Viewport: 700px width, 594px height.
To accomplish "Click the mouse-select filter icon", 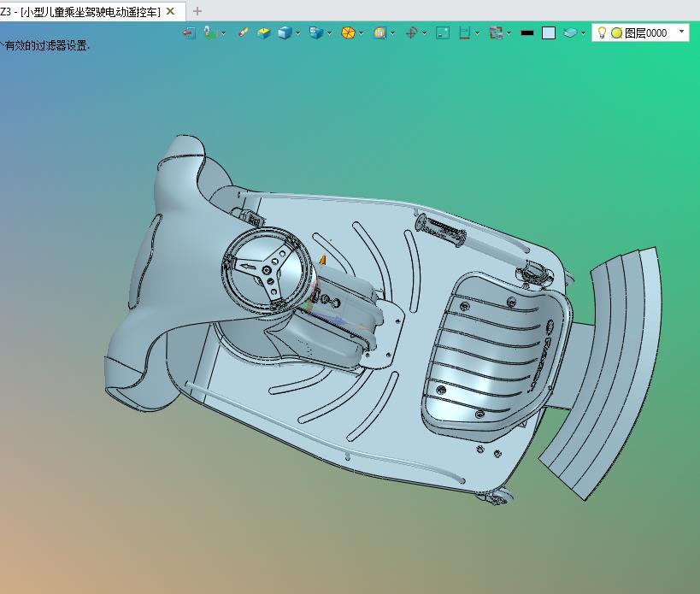I will click(210, 33).
